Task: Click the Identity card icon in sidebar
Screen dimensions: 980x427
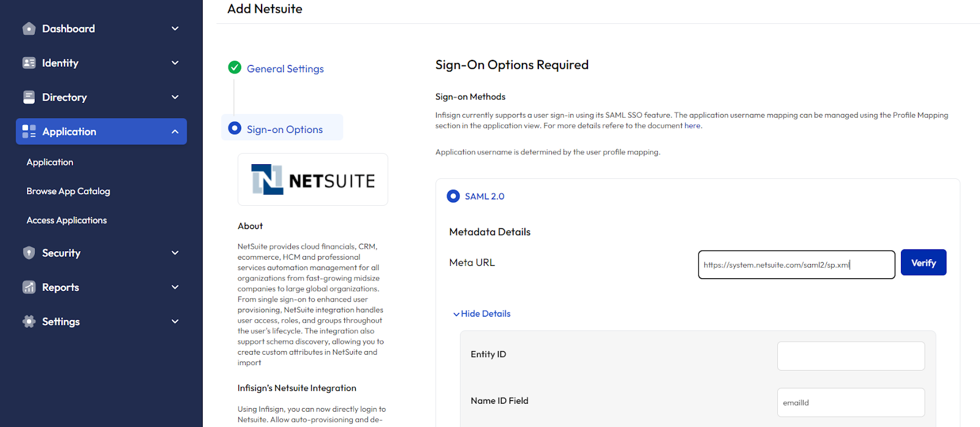Action: click(x=29, y=63)
